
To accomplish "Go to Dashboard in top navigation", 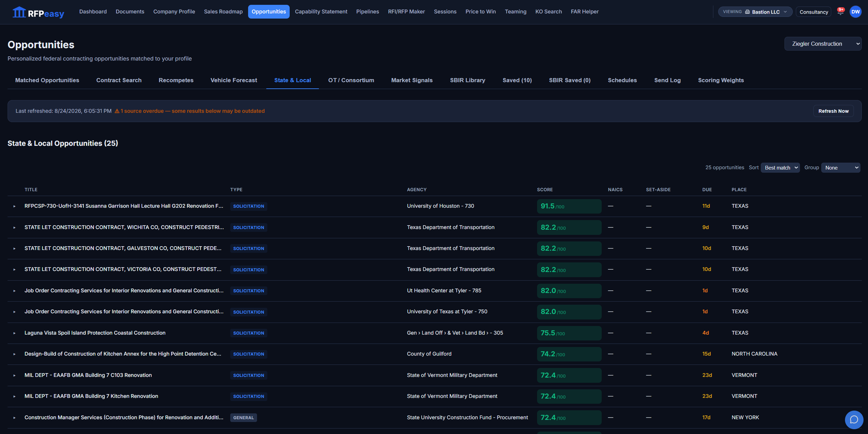I will pos(93,12).
